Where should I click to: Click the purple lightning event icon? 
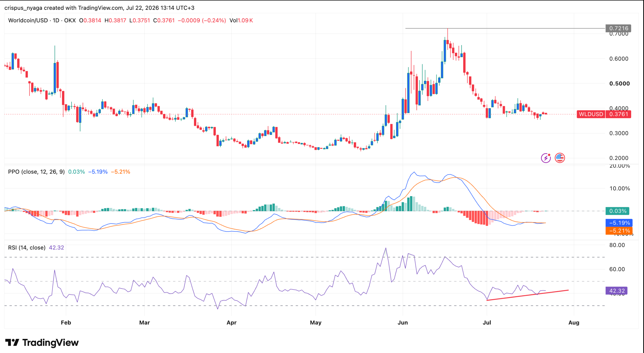[546, 158]
